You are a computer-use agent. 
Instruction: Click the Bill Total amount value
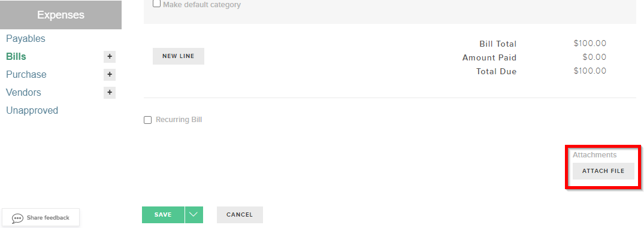pyautogui.click(x=590, y=44)
